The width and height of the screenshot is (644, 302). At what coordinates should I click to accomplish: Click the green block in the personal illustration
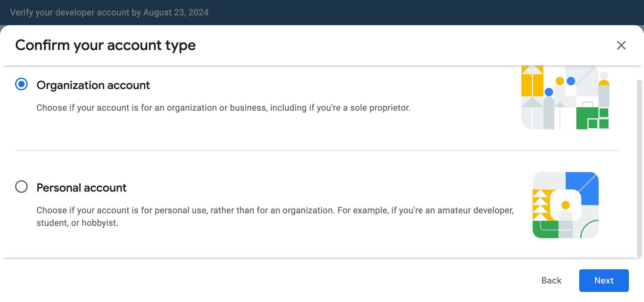[545, 230]
